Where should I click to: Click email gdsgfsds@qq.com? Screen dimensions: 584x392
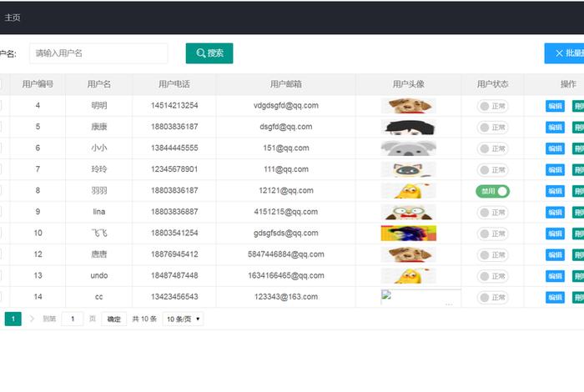point(286,233)
